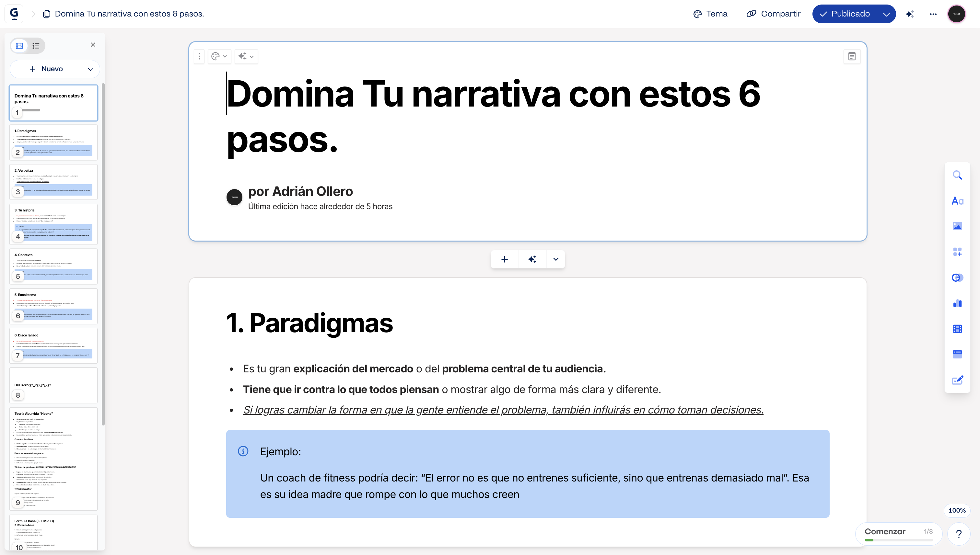Click the video and embeds film icon
The height and width of the screenshot is (555, 980).
[957, 329]
